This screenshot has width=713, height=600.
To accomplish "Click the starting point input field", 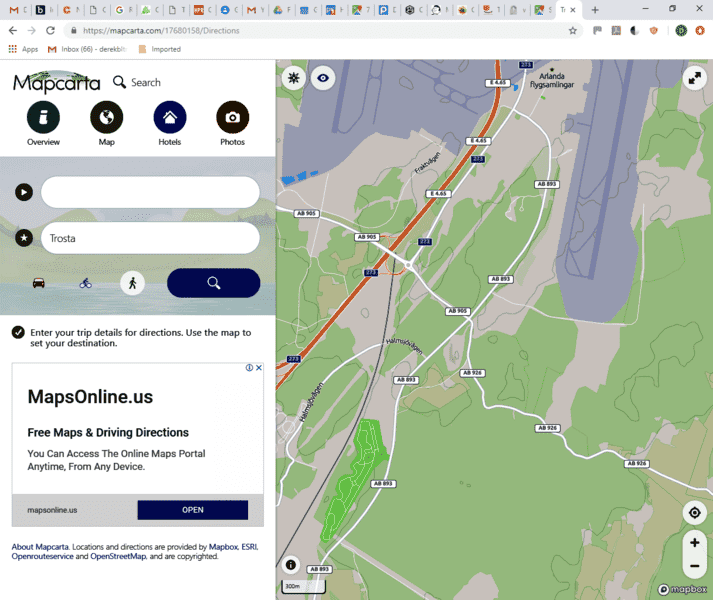I will [x=150, y=192].
